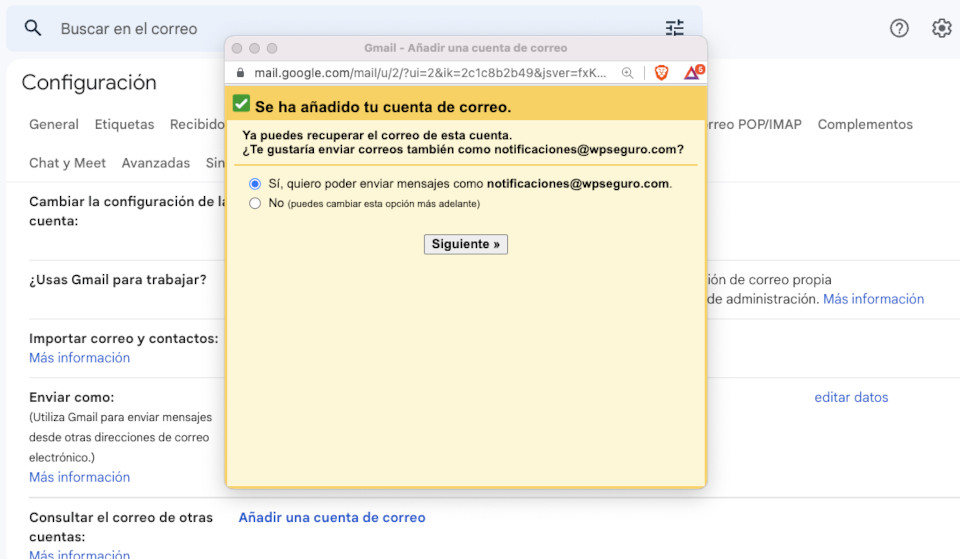Open 'Más información' under Importar correo
This screenshot has height=559, width=960.
pyautogui.click(x=80, y=358)
